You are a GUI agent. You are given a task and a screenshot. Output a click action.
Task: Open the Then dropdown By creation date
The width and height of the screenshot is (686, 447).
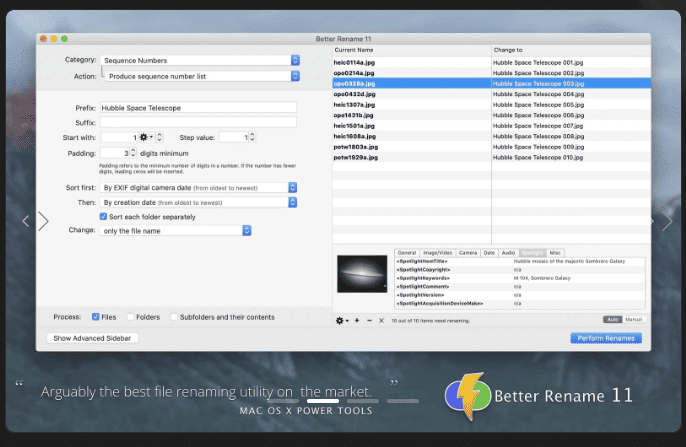tap(198, 203)
